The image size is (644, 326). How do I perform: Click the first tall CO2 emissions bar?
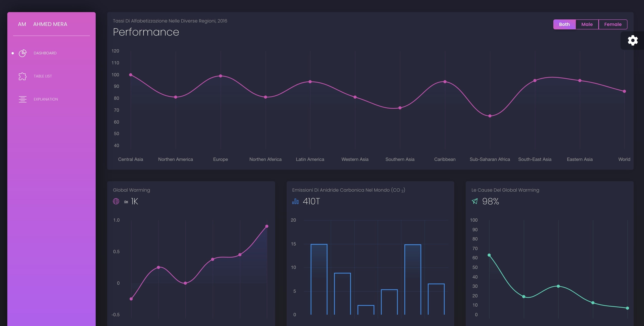319,279
